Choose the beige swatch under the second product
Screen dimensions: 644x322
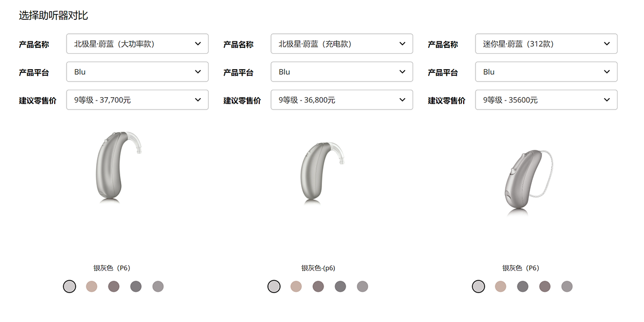coord(296,287)
